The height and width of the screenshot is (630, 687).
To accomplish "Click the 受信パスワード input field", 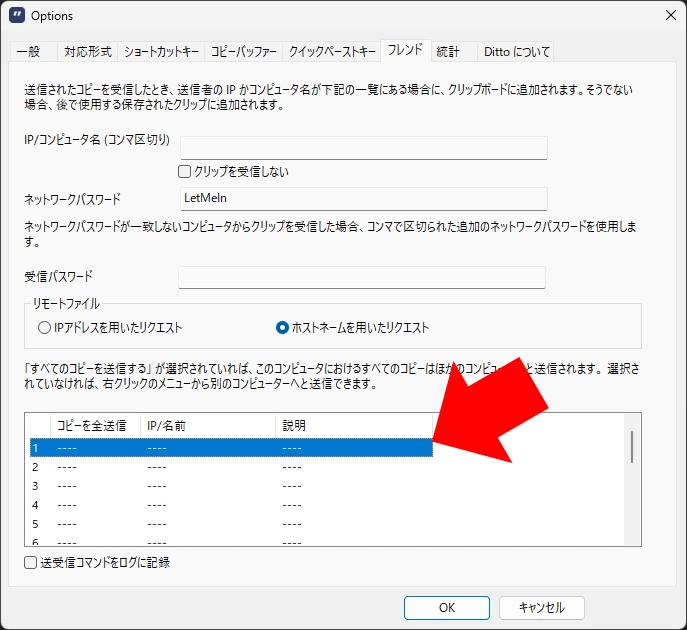I will (x=361, y=277).
